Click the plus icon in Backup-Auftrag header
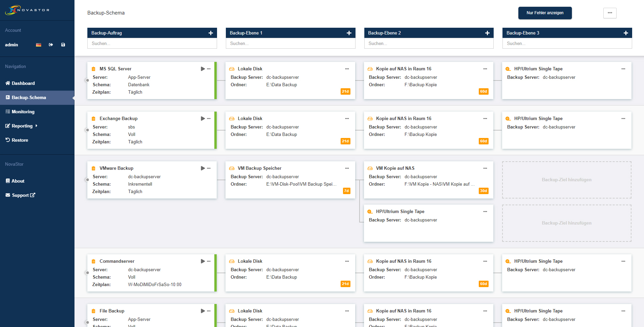The width and height of the screenshot is (644, 327). [x=211, y=33]
